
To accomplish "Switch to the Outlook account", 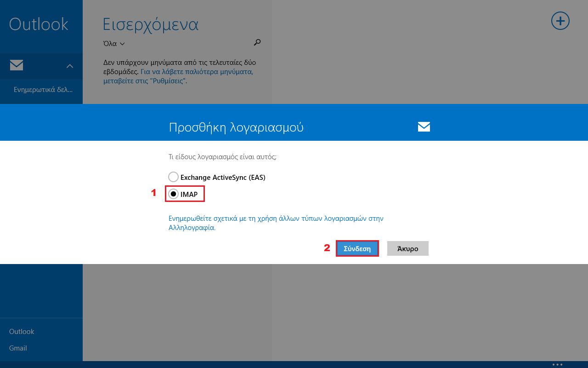I will [x=22, y=332].
